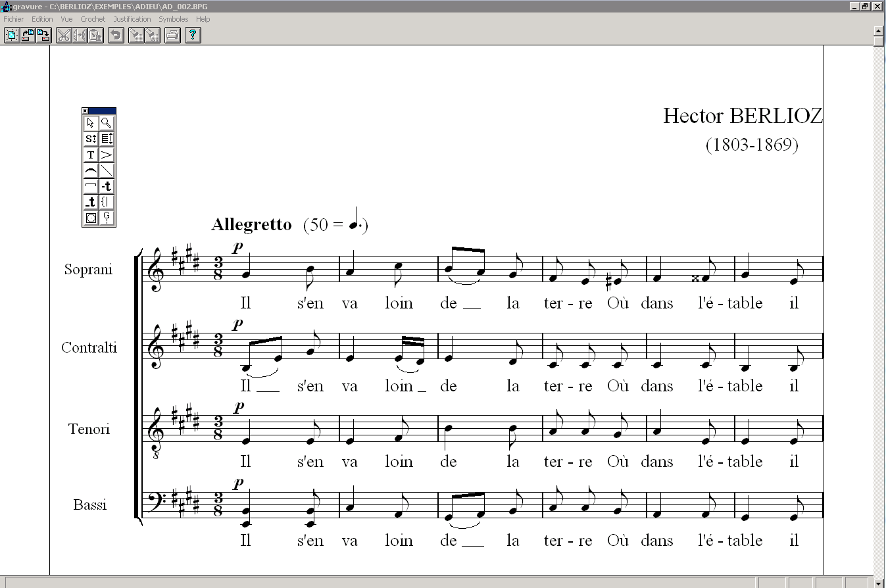
Task: Click the vertical scrollbar up arrow
Action: point(879,31)
